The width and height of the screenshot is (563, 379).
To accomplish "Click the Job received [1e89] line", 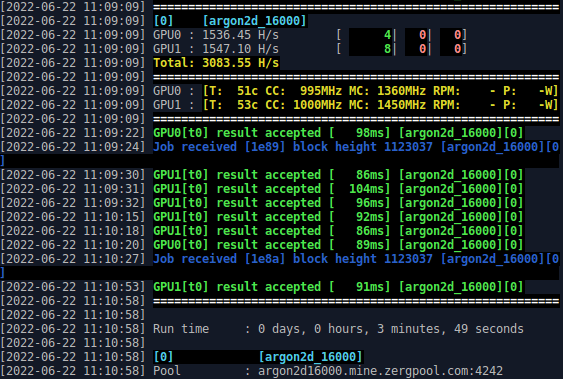I will (356, 147).
